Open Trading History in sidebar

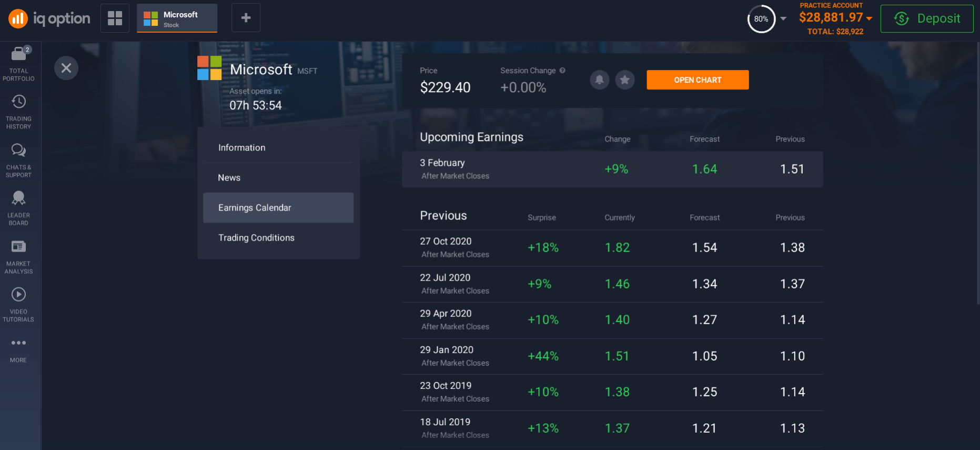19,112
